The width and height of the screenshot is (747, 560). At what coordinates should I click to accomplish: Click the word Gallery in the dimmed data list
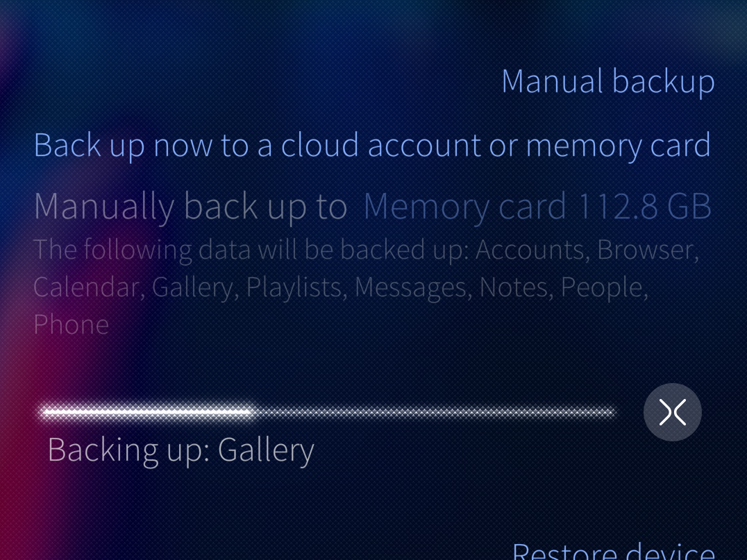coord(195,288)
